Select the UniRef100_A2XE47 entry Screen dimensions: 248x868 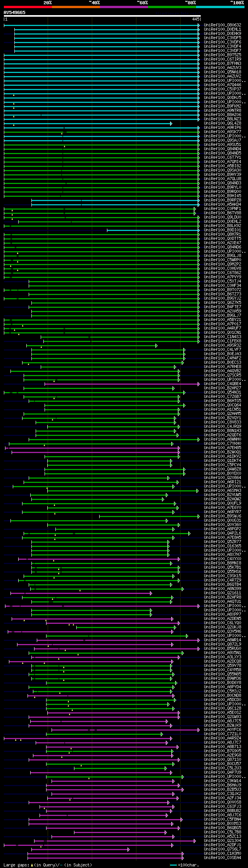tap(222, 243)
